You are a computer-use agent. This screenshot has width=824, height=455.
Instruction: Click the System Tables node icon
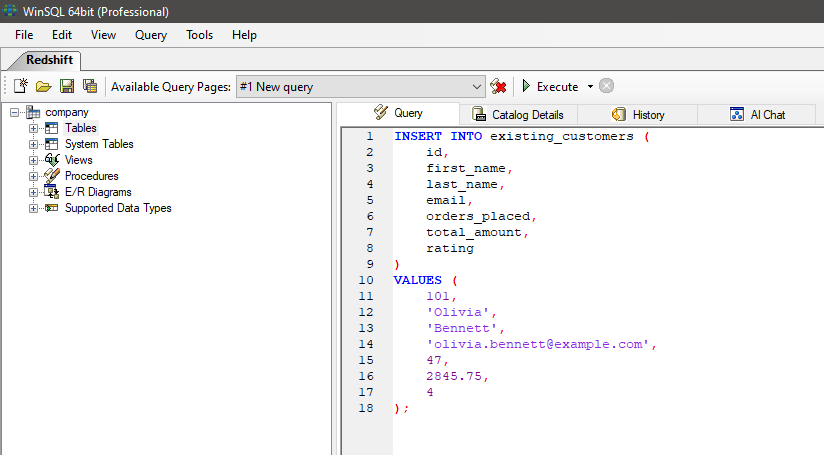click(x=52, y=144)
